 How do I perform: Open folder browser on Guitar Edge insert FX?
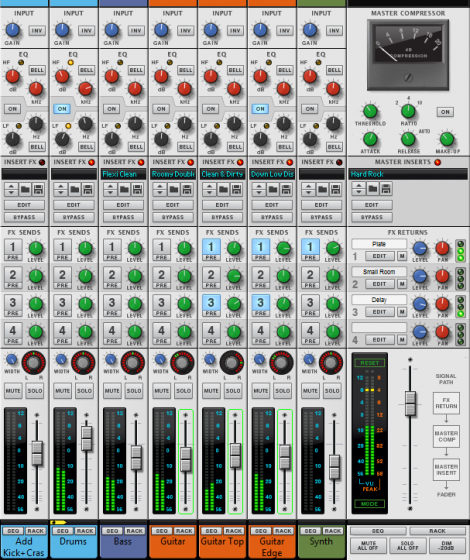pos(273,189)
